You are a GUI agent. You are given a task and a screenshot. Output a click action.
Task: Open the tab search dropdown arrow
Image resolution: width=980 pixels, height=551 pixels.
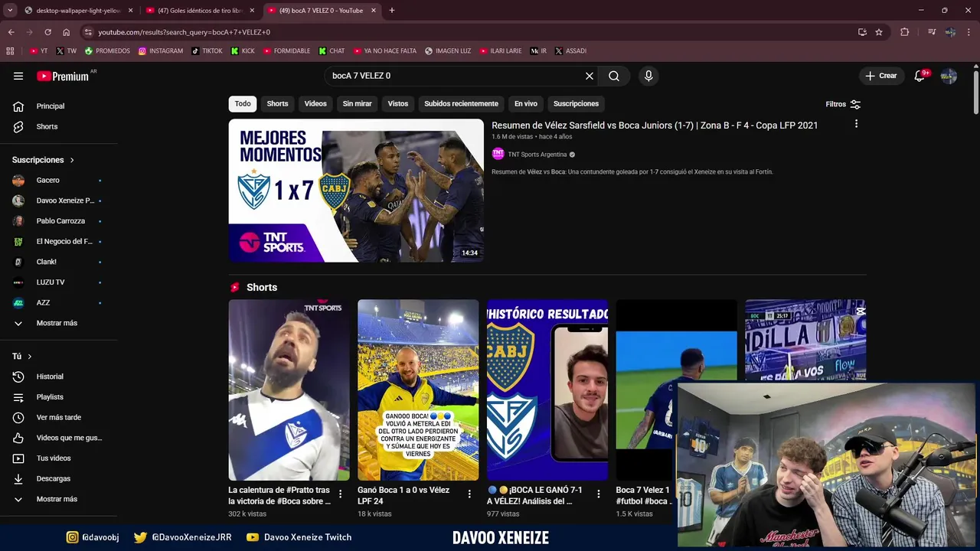(x=9, y=11)
